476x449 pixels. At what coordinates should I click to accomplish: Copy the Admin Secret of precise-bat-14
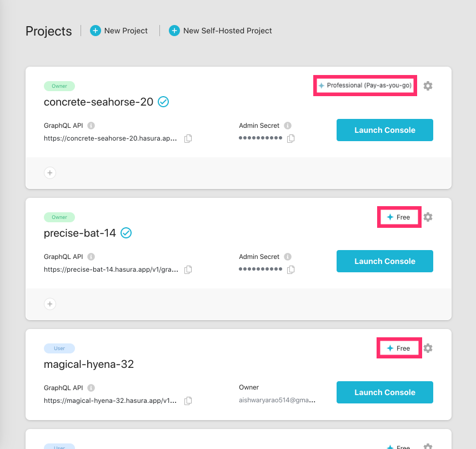tap(290, 270)
